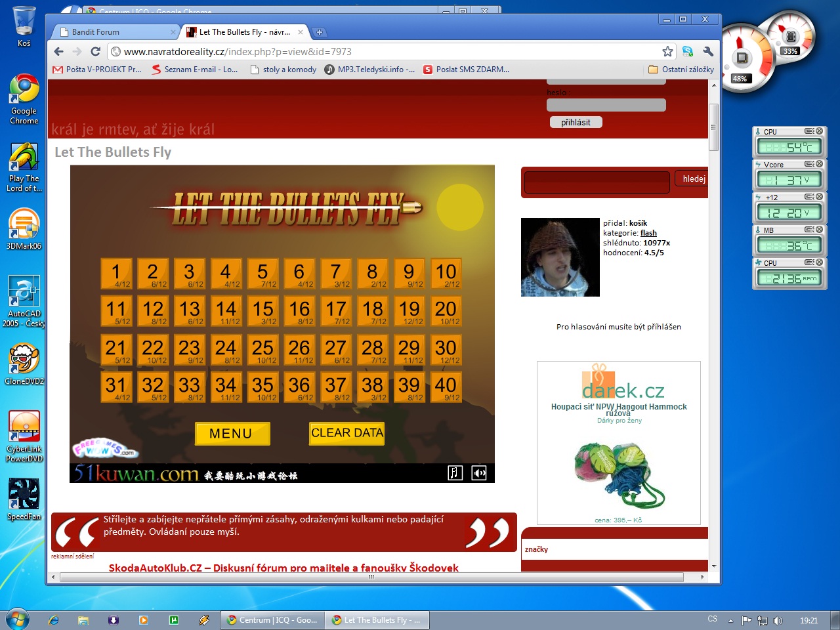Click the site search text field
Image resolution: width=840 pixels, height=630 pixels.
point(597,182)
